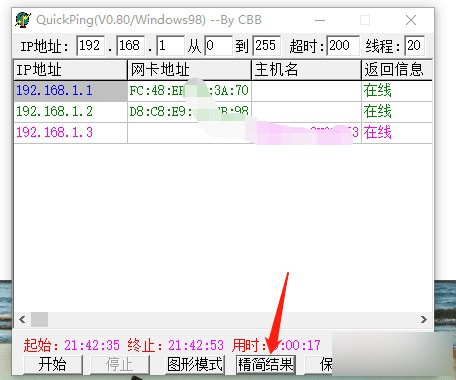Focus the range end field showing 255
Image resolution: width=456 pixels, height=380 pixels.
pos(266,45)
